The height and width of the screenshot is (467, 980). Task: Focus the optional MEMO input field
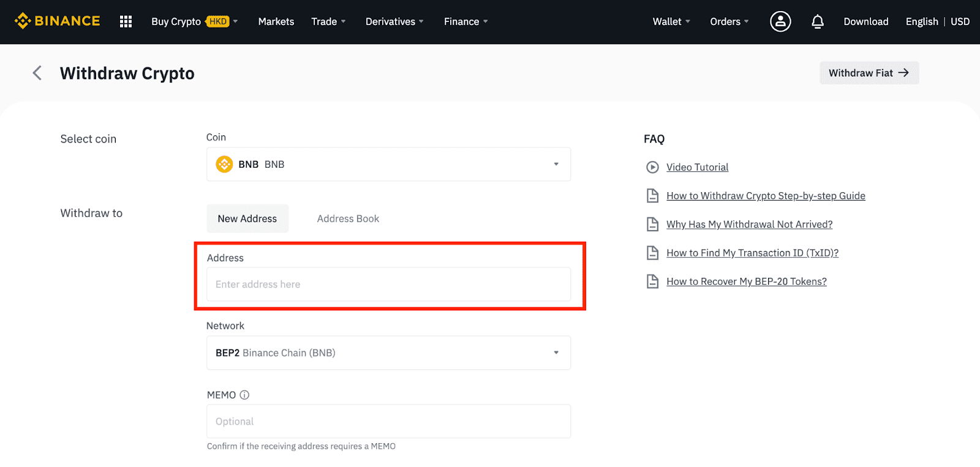[388, 421]
